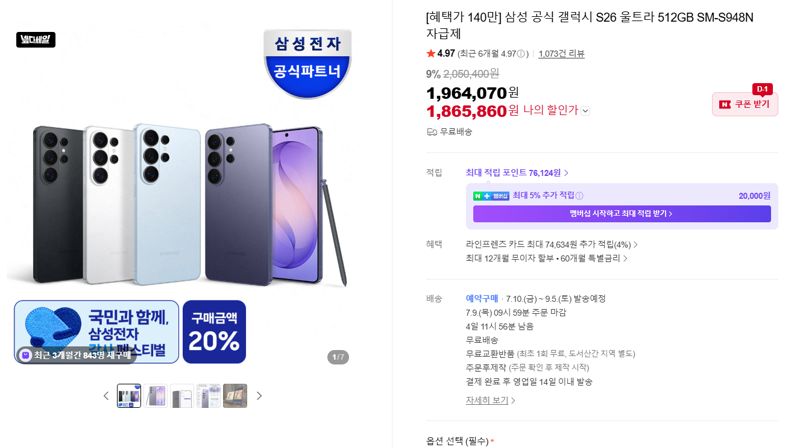This screenshot has width=800, height=447.
Task: Click the info icon next to 최대 5% 추가 적립
Action: pos(580,195)
